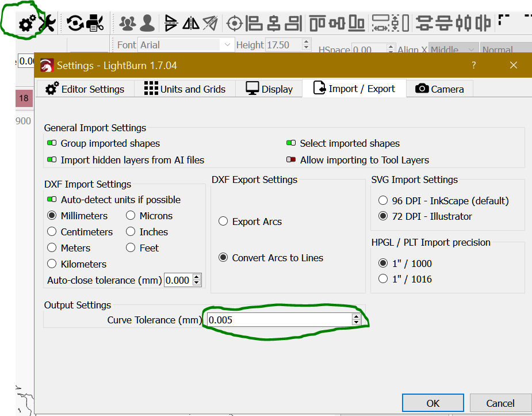Click the Align Centers target icon
532x416 pixels.
(x=235, y=24)
